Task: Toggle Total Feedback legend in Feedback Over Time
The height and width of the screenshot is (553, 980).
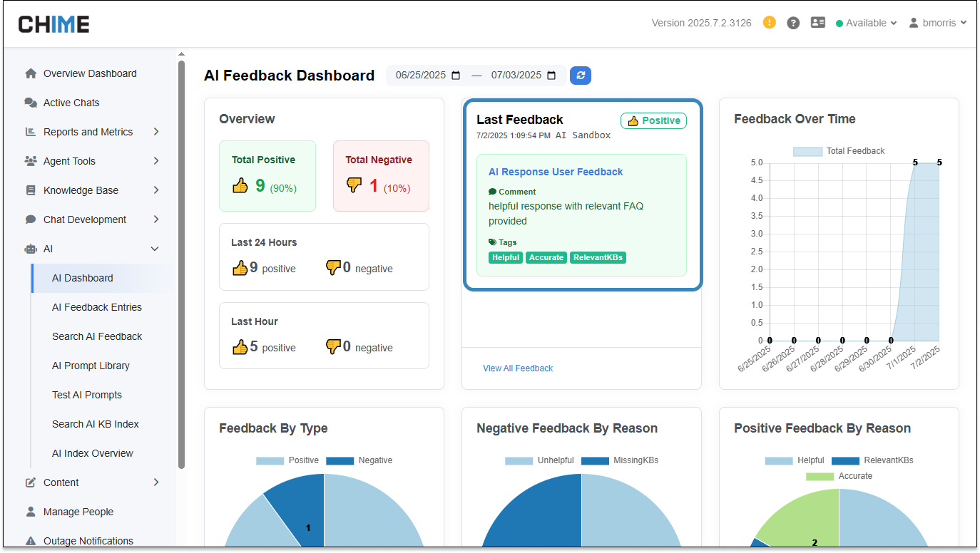Action: (839, 151)
